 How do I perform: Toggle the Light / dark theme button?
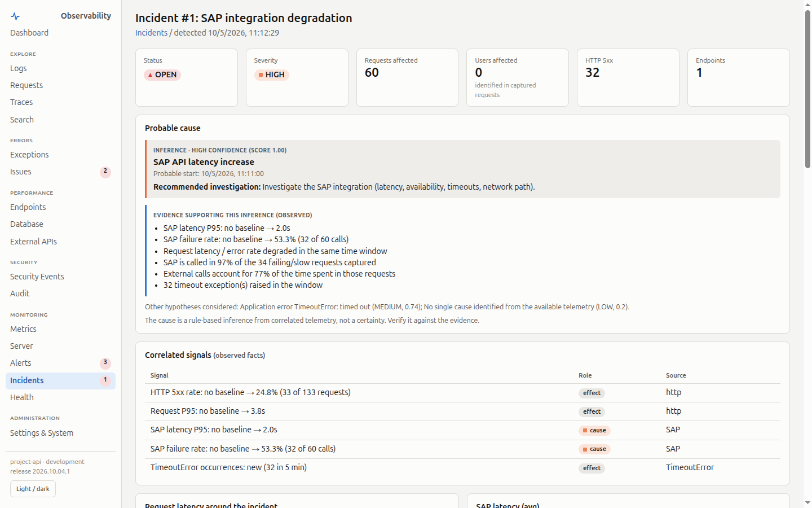[x=33, y=489]
